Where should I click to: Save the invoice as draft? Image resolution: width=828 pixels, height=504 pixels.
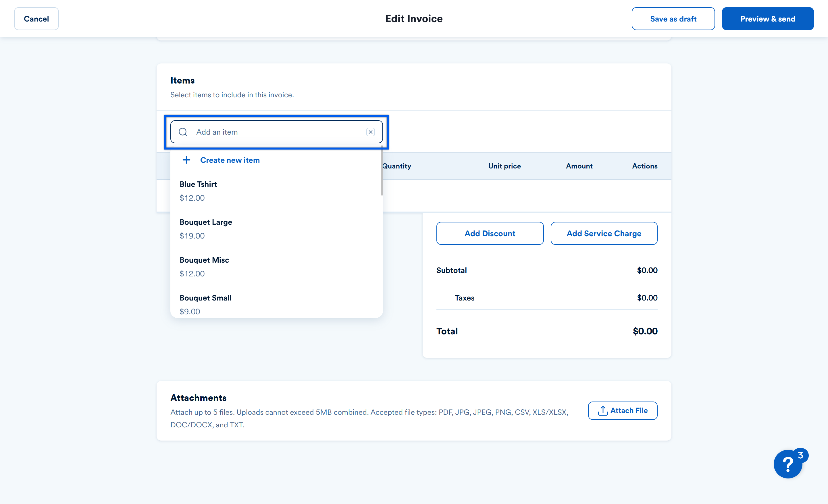(673, 19)
